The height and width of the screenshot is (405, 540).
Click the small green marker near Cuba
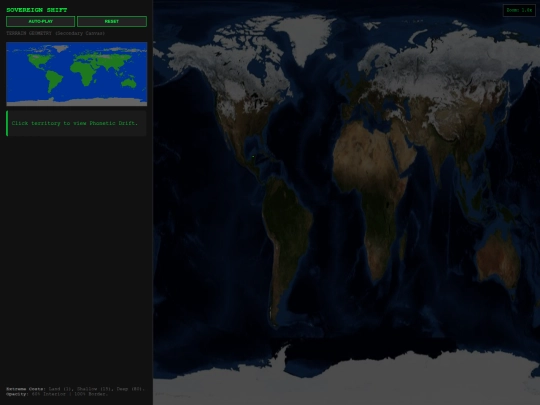point(253,157)
